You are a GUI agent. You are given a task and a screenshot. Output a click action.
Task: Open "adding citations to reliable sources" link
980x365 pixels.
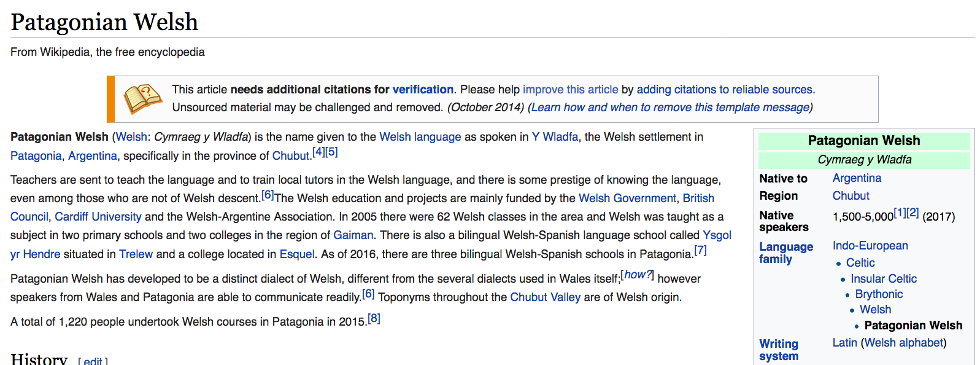tap(725, 90)
